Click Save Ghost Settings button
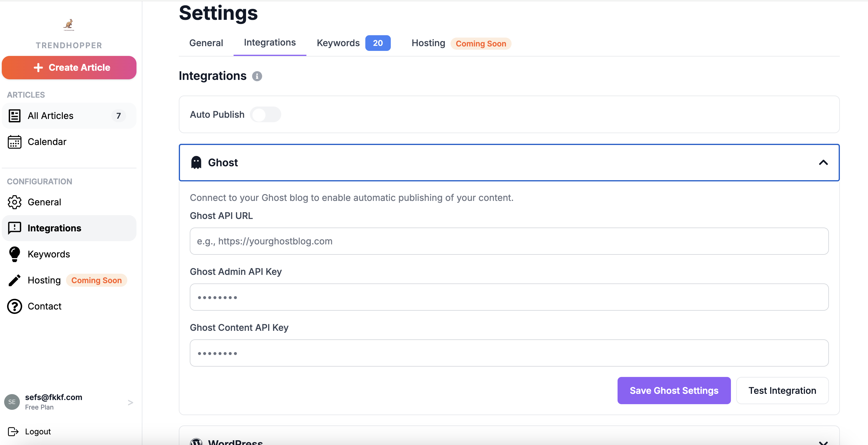 coord(674,391)
